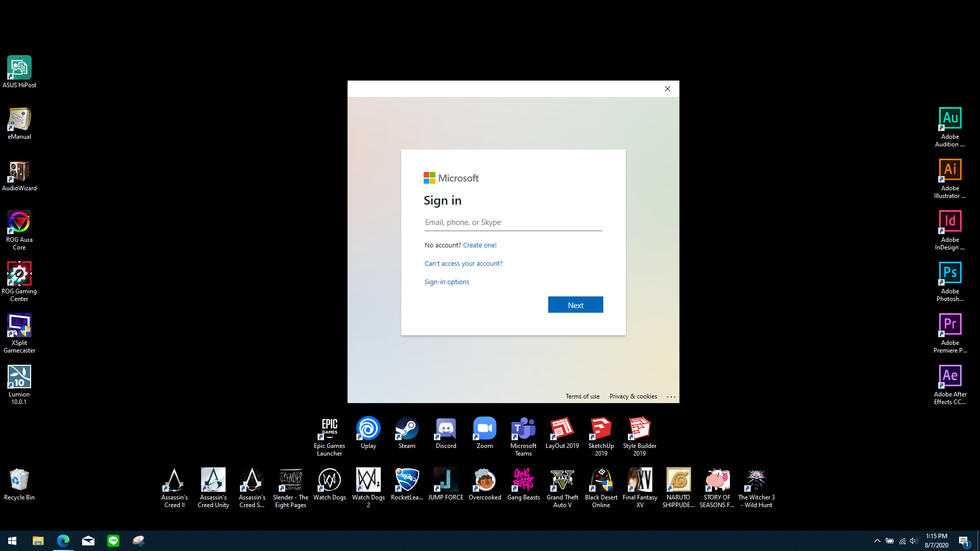This screenshot has height=551, width=980.
Task: Open the network Wi-Fi tray icon
Action: (902, 541)
